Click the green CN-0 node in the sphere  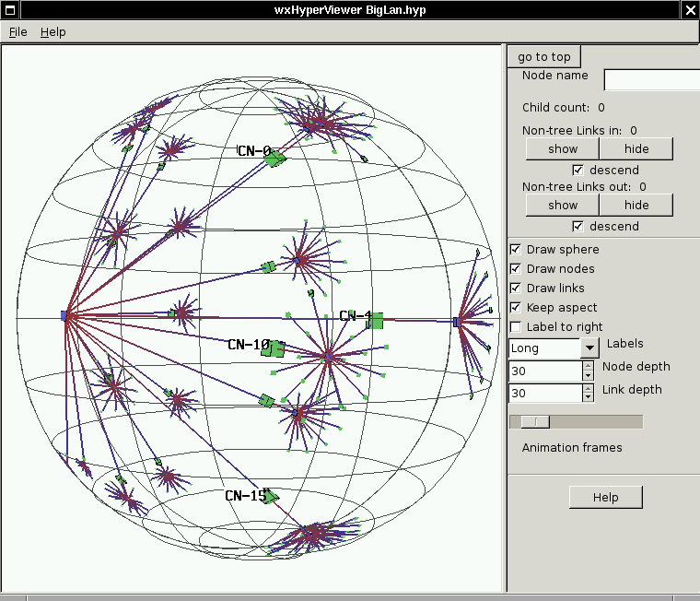point(274,159)
